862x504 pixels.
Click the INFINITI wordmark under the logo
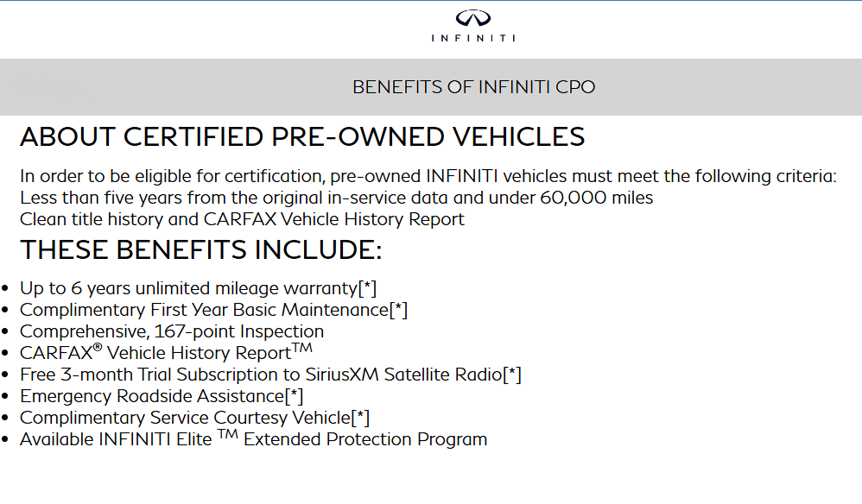473,38
